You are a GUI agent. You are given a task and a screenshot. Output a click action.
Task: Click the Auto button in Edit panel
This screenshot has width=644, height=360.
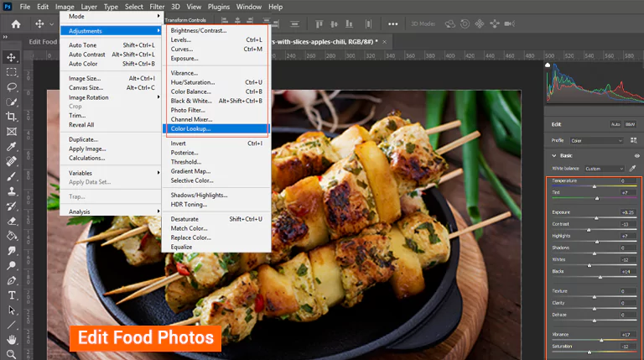point(615,124)
